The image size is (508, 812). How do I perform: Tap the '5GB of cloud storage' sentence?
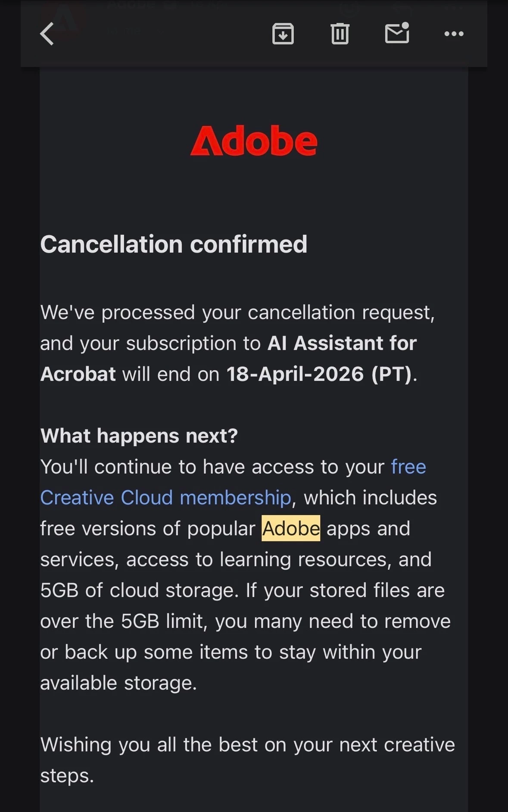click(x=140, y=590)
